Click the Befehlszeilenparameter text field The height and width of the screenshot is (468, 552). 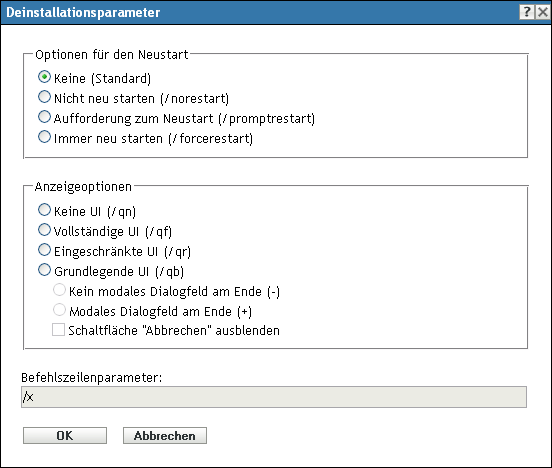click(x=274, y=397)
